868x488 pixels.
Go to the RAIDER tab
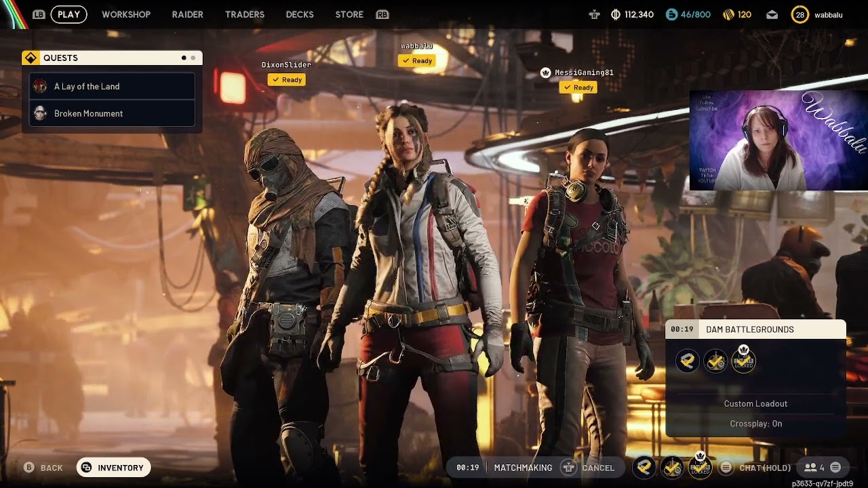(188, 14)
